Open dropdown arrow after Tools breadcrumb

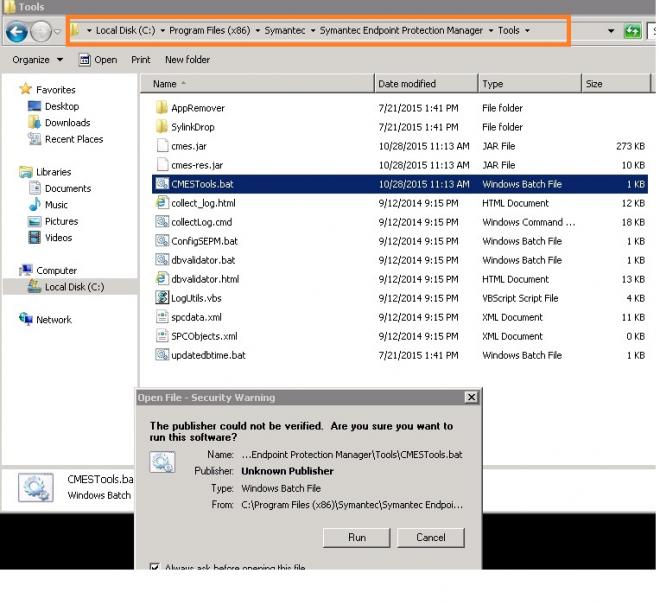coord(527,31)
